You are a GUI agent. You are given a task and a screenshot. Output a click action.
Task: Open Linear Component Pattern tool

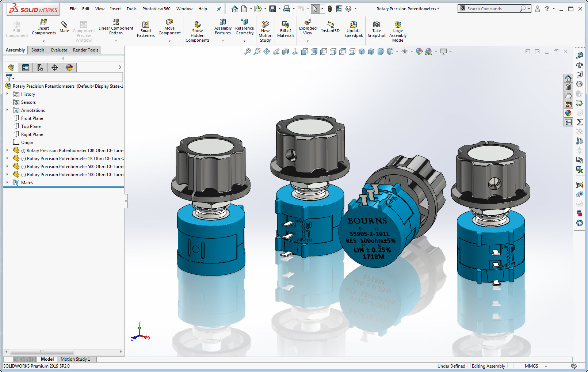click(x=116, y=27)
